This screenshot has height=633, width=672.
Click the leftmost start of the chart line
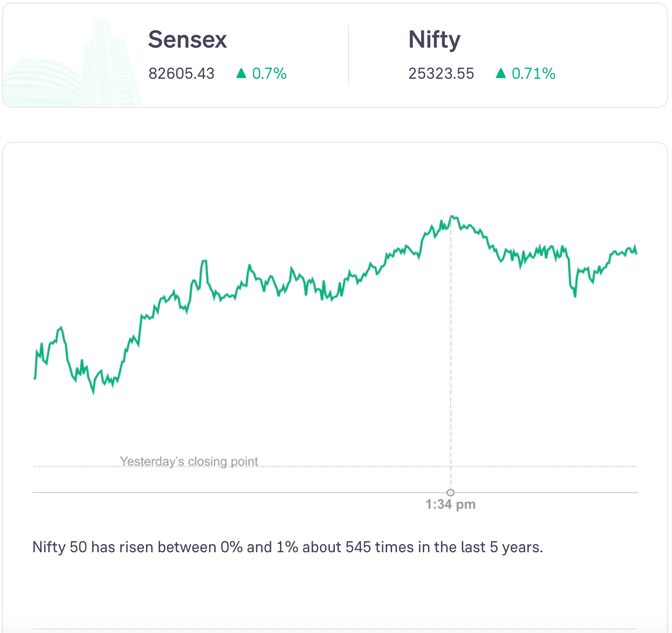[x=34, y=378]
